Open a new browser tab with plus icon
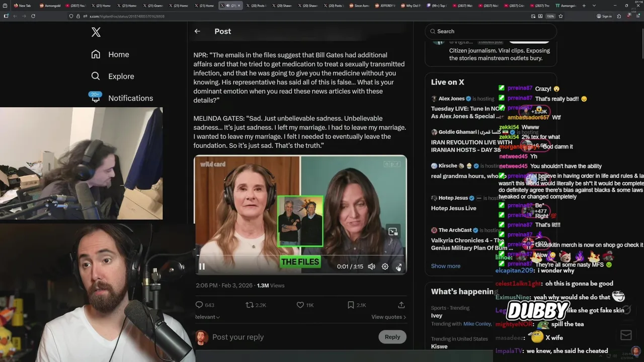Screen dimensions: 644x362 click(x=584, y=6)
